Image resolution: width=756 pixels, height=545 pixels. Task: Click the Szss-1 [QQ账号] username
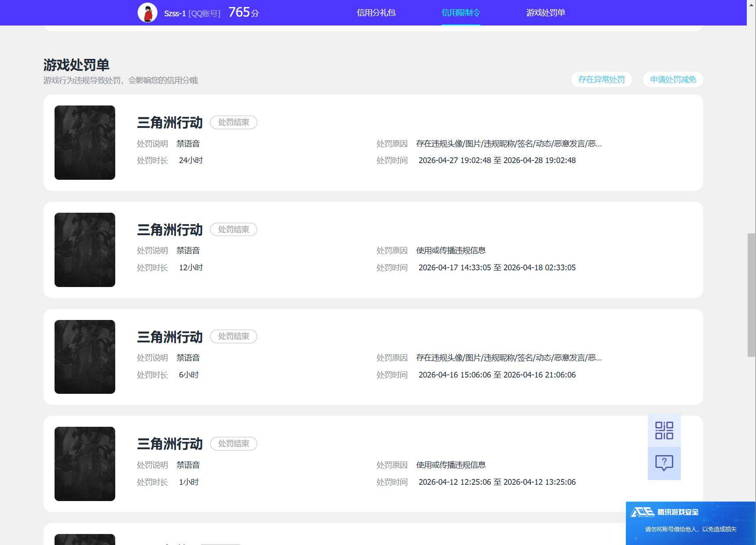(x=192, y=14)
